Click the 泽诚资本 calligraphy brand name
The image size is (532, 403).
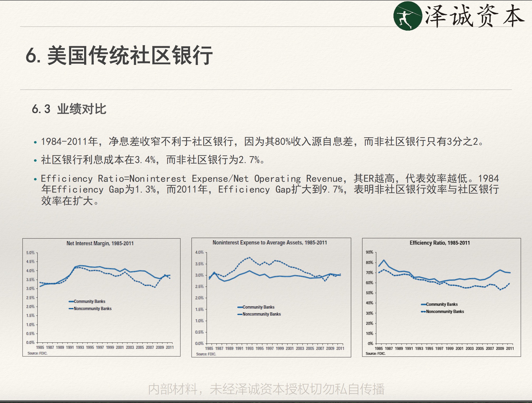pos(475,16)
